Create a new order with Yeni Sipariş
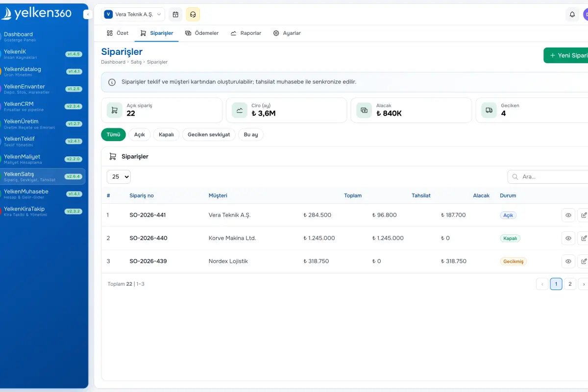 click(566, 55)
